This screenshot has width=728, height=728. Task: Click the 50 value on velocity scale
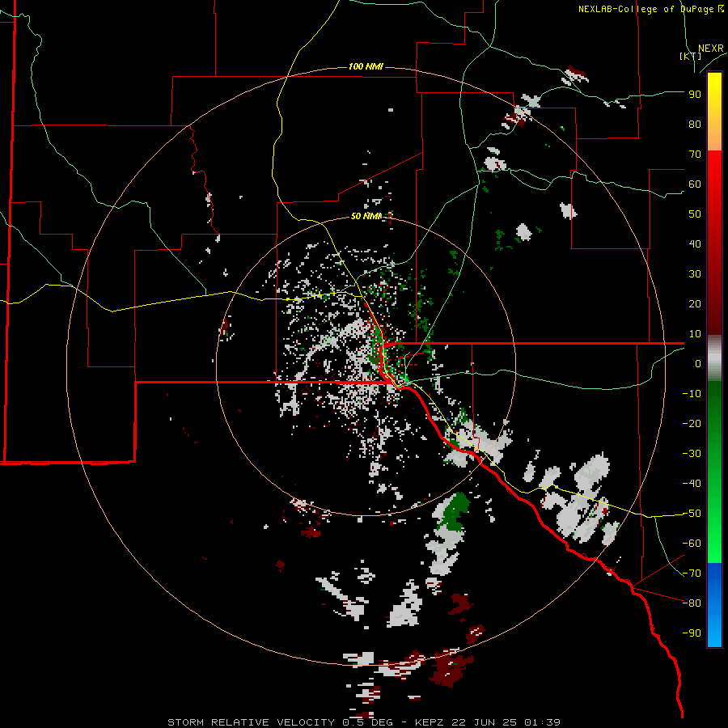click(x=695, y=214)
